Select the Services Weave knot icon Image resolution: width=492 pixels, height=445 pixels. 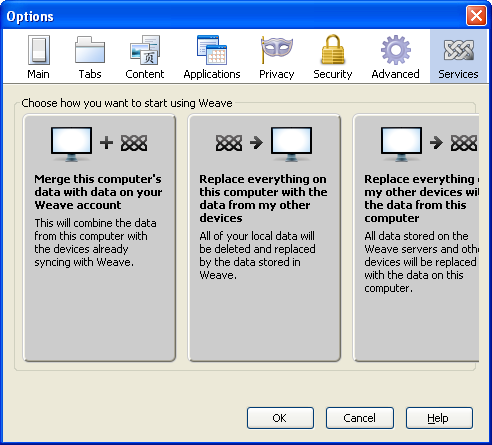click(x=459, y=50)
